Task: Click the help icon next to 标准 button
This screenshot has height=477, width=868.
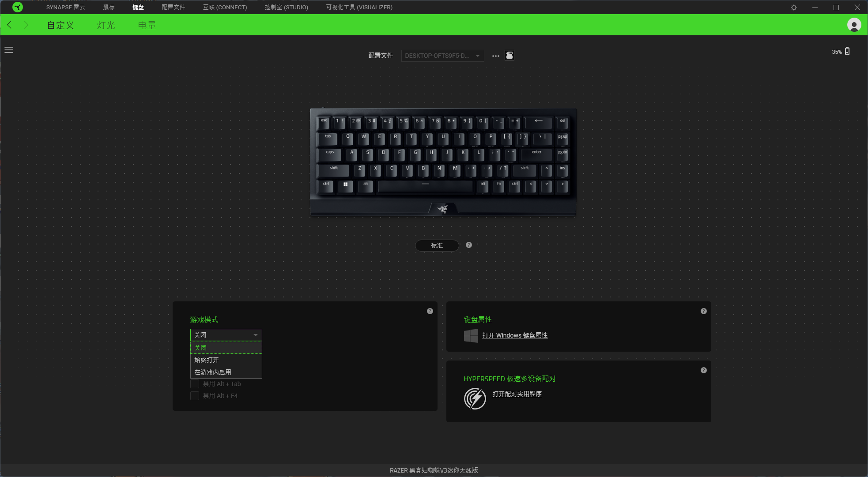Action: pyautogui.click(x=469, y=245)
